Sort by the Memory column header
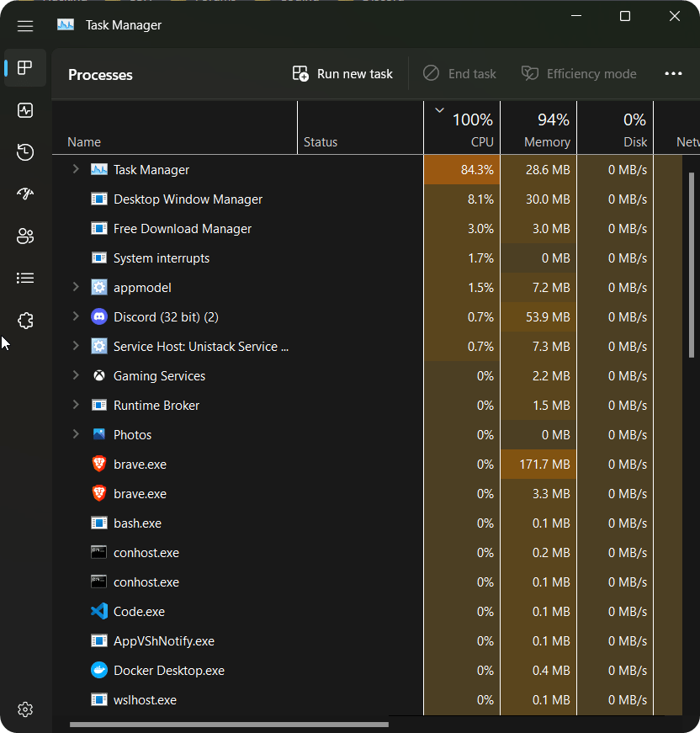The width and height of the screenshot is (700, 733). point(538,128)
